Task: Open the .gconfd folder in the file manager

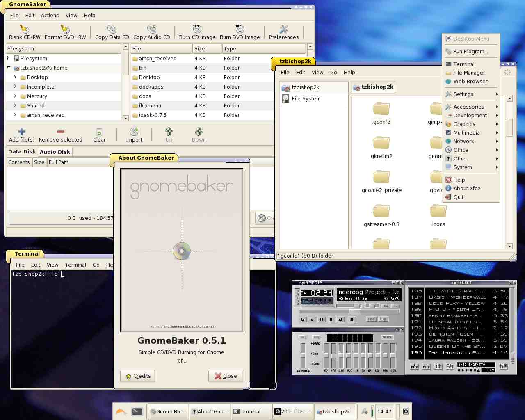Action: point(381,112)
